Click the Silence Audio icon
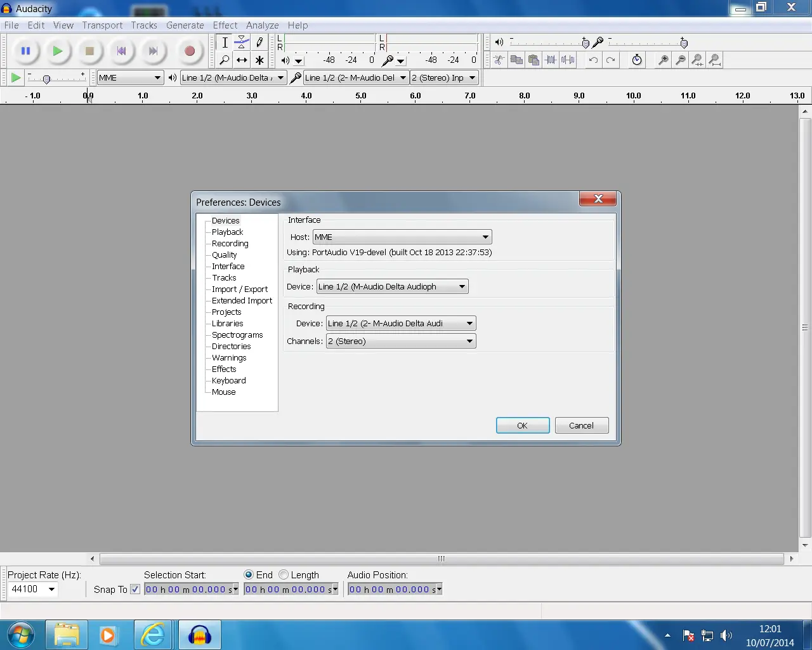This screenshot has height=650, width=812. pos(568,60)
